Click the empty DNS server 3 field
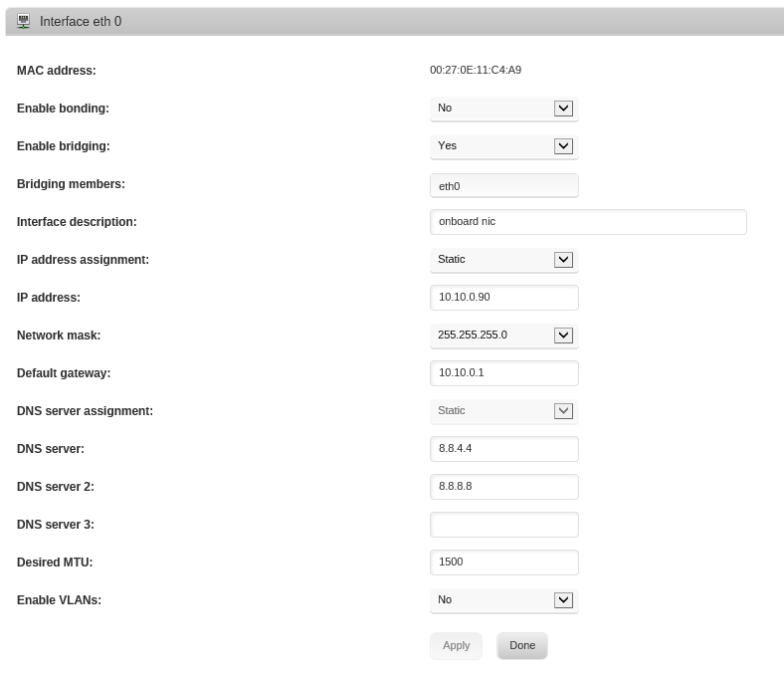Viewport: 784px width, 675px height. [x=504, y=525]
